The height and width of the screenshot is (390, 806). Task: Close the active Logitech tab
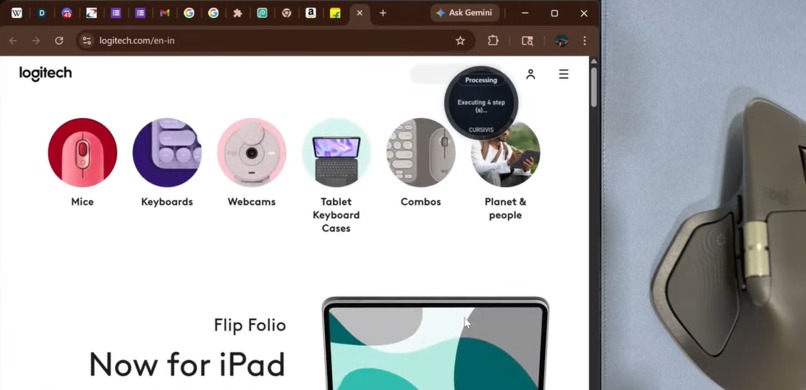point(359,13)
